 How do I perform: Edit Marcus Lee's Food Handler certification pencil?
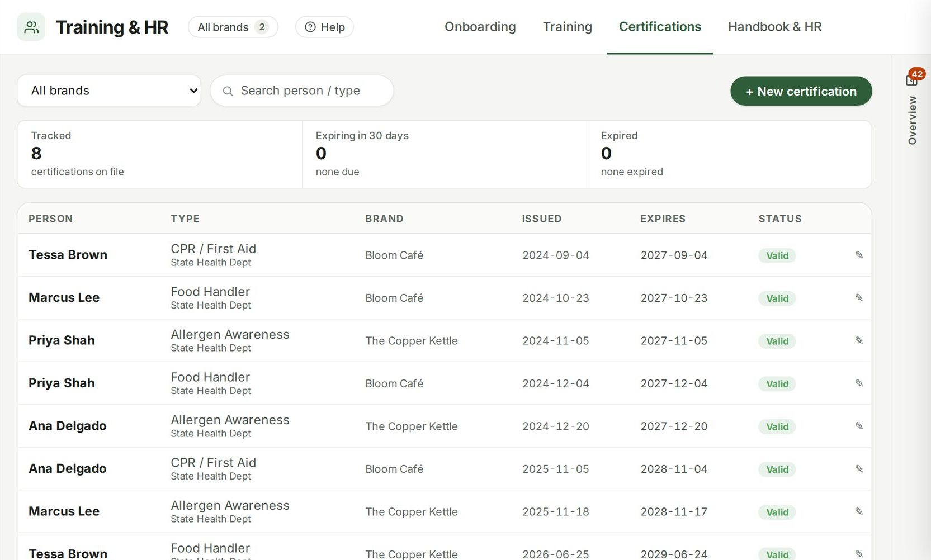859,298
